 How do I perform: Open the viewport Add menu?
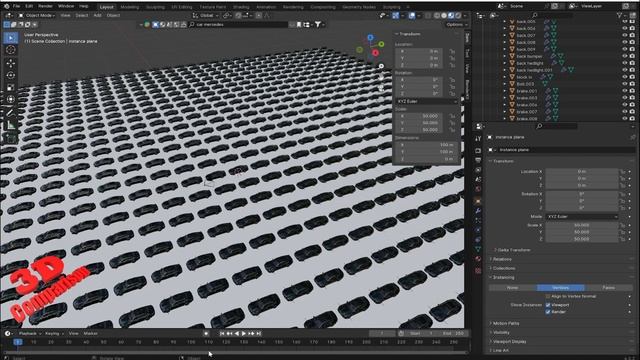[98, 16]
